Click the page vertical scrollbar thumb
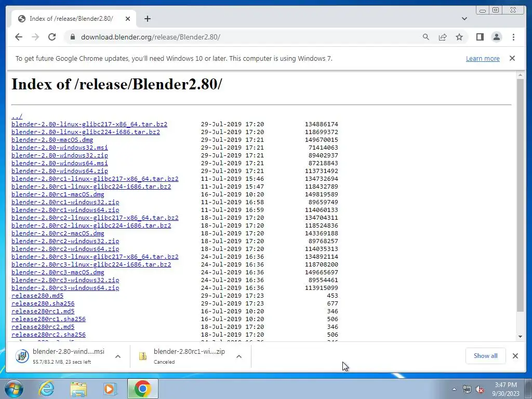 520,195
